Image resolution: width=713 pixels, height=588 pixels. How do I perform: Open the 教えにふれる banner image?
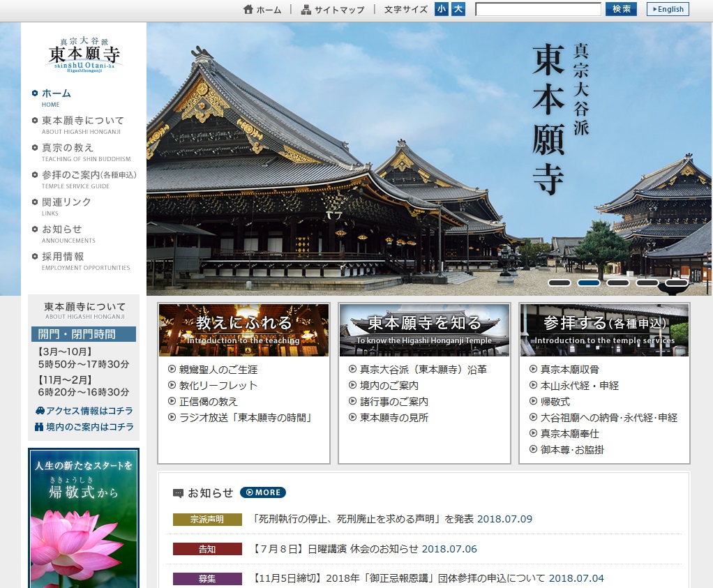click(243, 330)
